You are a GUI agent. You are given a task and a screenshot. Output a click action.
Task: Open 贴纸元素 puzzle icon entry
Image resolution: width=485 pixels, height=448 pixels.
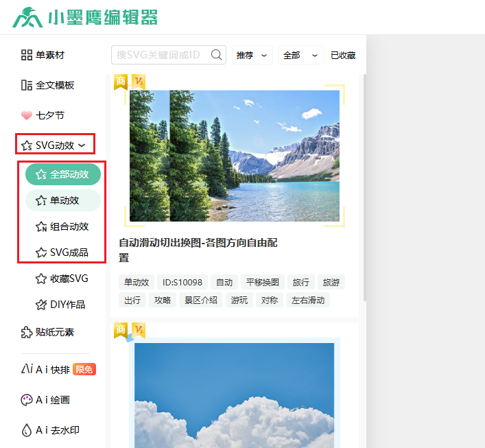pyautogui.click(x=47, y=332)
